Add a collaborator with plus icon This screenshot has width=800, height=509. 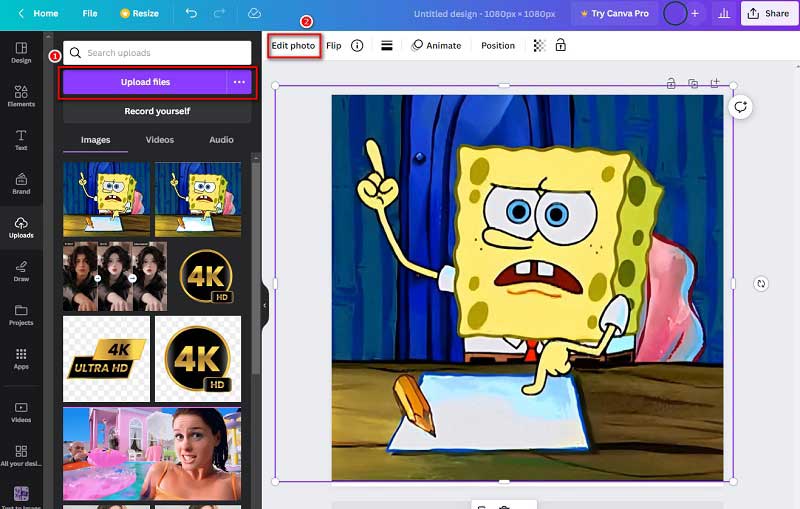pyautogui.click(x=695, y=13)
